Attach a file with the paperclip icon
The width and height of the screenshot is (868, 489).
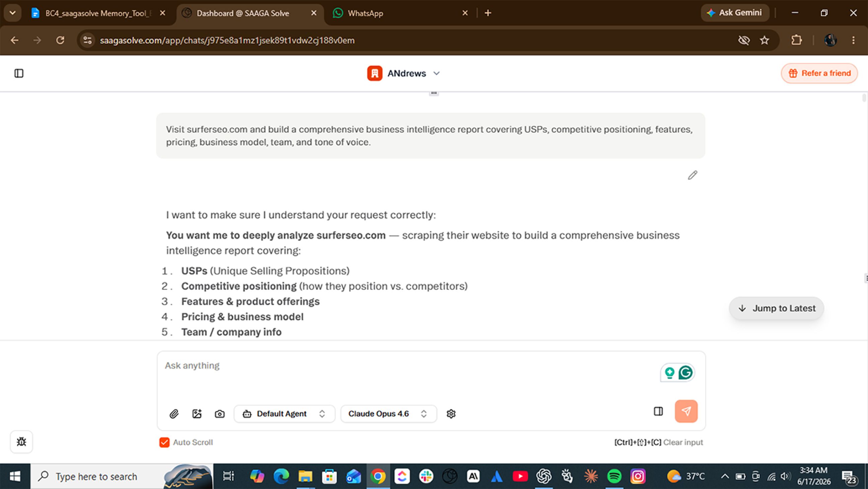click(x=174, y=414)
